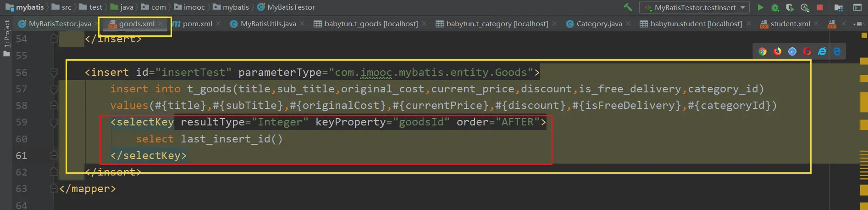The width and height of the screenshot is (868, 210).
Task: Click the java breadcrumb
Action: pos(122,7)
